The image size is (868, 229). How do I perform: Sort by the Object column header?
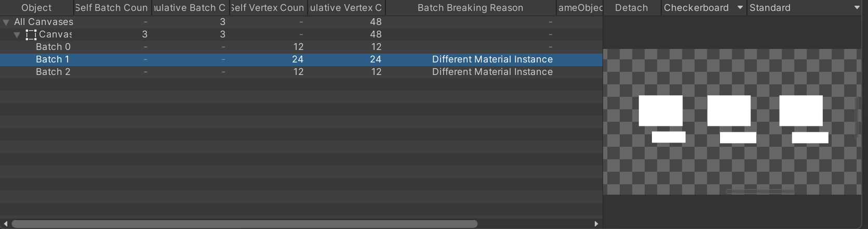click(x=36, y=8)
